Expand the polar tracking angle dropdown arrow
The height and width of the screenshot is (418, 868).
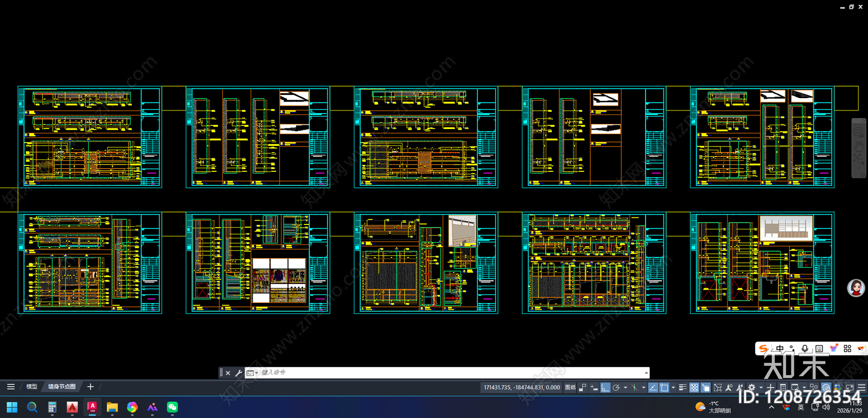click(x=626, y=388)
